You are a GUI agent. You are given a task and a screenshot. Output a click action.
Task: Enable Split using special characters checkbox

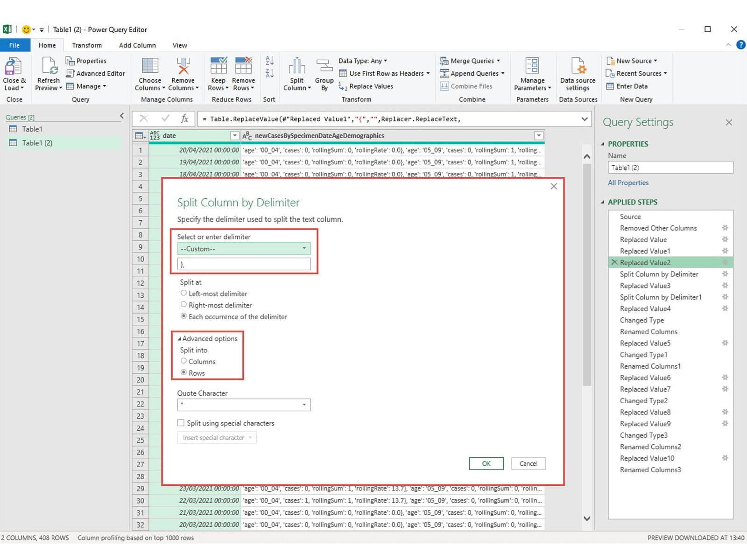[x=181, y=423]
